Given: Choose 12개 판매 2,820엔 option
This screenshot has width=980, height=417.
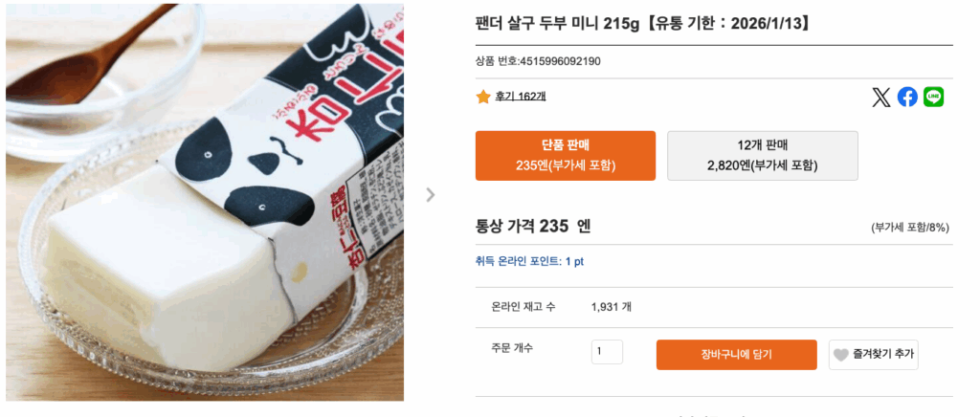Looking at the screenshot, I should 762,156.
